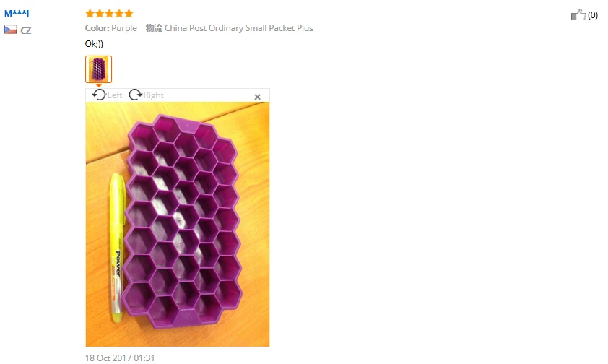This screenshot has width=608, height=364.
Task: Click the Czech flag icon
Action: click(x=10, y=30)
